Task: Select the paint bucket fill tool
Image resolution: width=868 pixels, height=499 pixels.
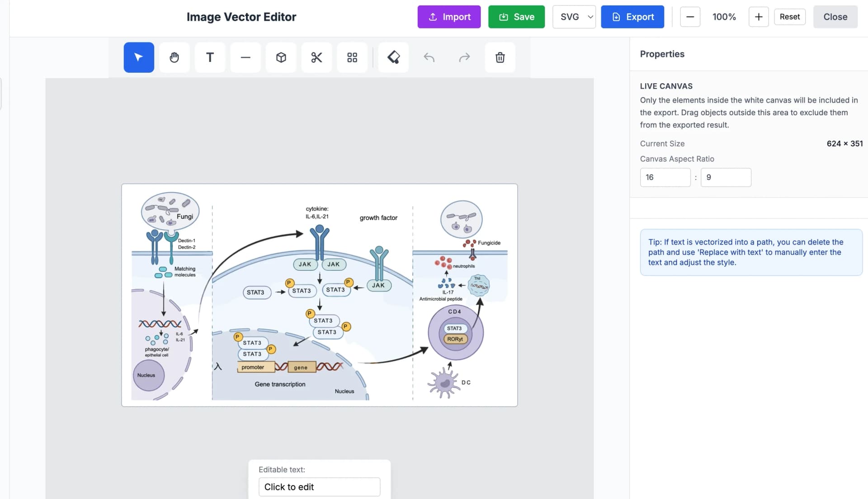Action: pos(393,57)
